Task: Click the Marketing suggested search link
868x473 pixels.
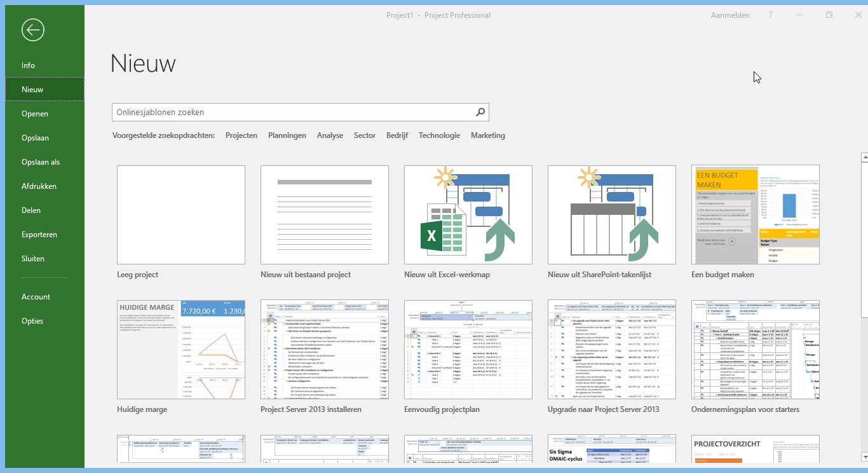Action: 488,135
